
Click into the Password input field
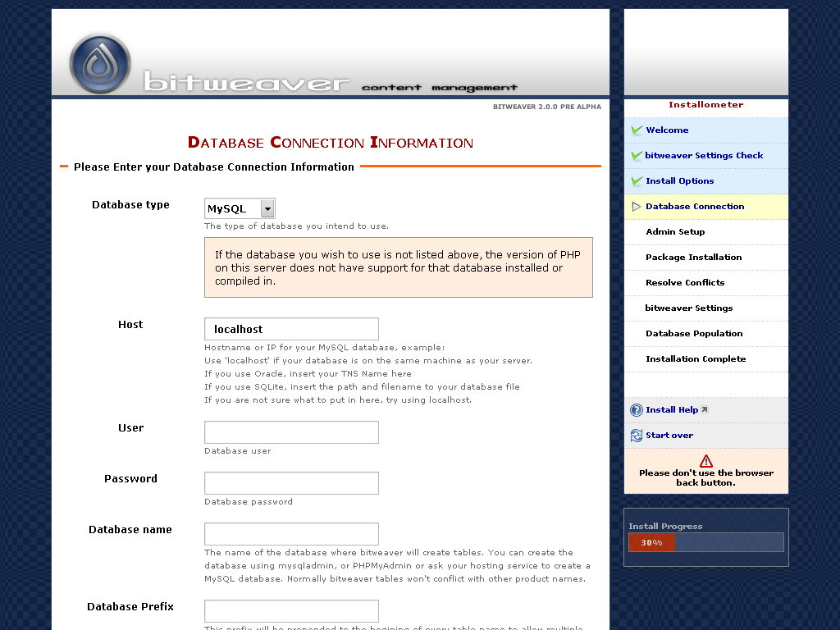click(291, 483)
